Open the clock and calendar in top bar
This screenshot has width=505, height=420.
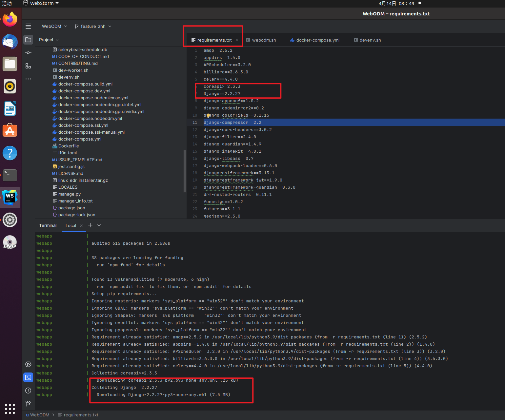click(x=396, y=3)
